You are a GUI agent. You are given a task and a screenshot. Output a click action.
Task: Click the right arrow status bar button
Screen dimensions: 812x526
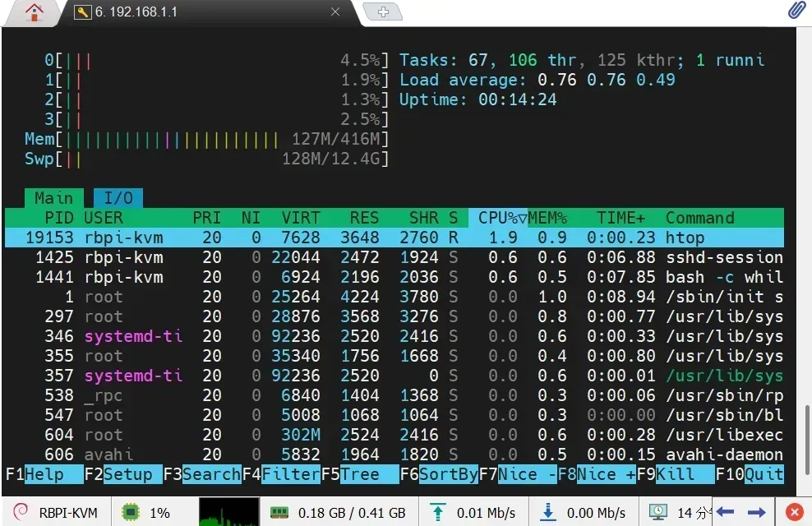pos(757,512)
